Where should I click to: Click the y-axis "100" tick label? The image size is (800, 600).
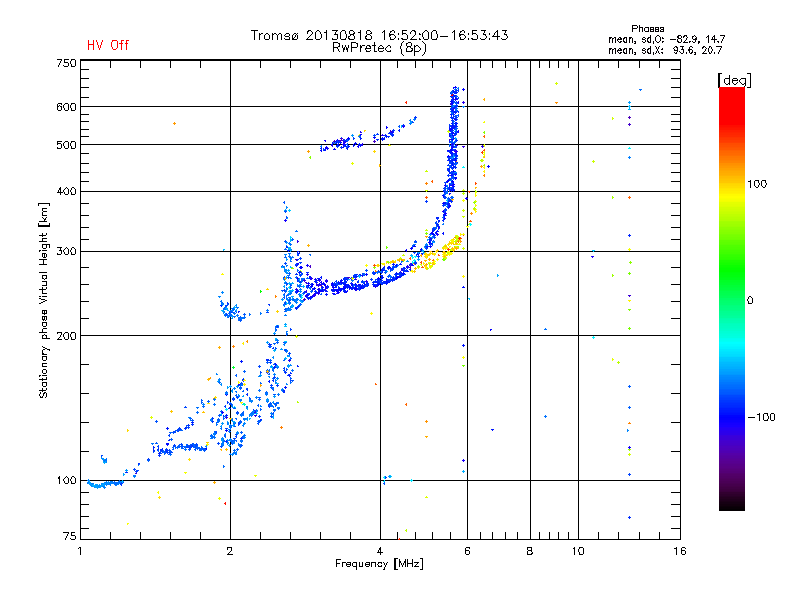pyautogui.click(x=66, y=480)
